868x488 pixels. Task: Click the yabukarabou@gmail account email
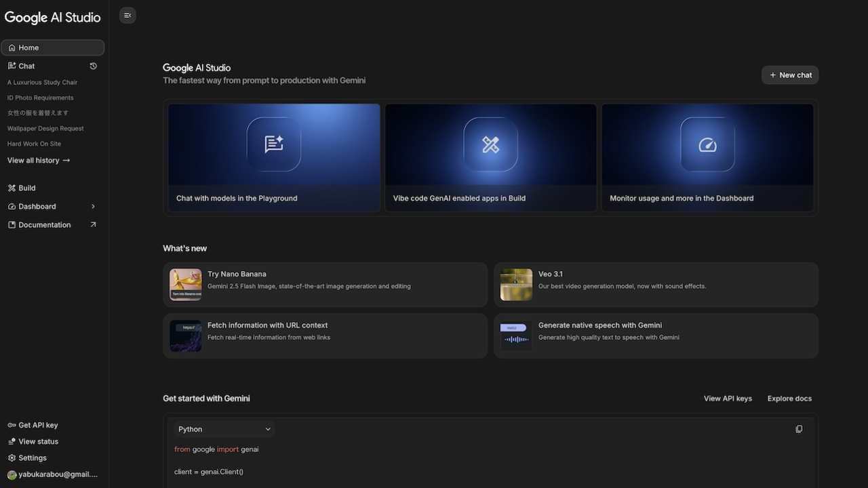58,474
